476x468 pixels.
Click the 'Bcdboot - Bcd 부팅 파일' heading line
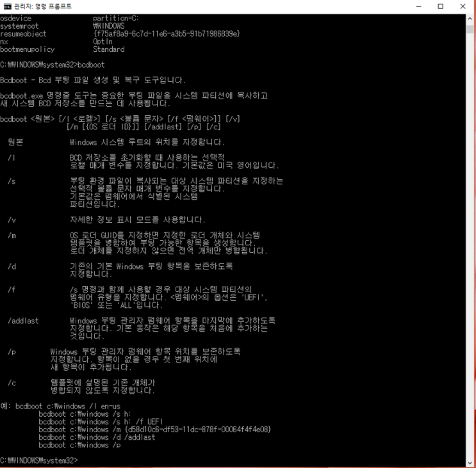point(93,80)
